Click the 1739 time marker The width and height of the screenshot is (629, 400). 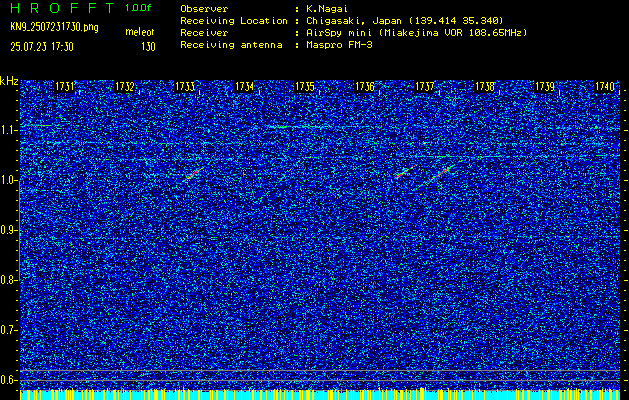545,86
